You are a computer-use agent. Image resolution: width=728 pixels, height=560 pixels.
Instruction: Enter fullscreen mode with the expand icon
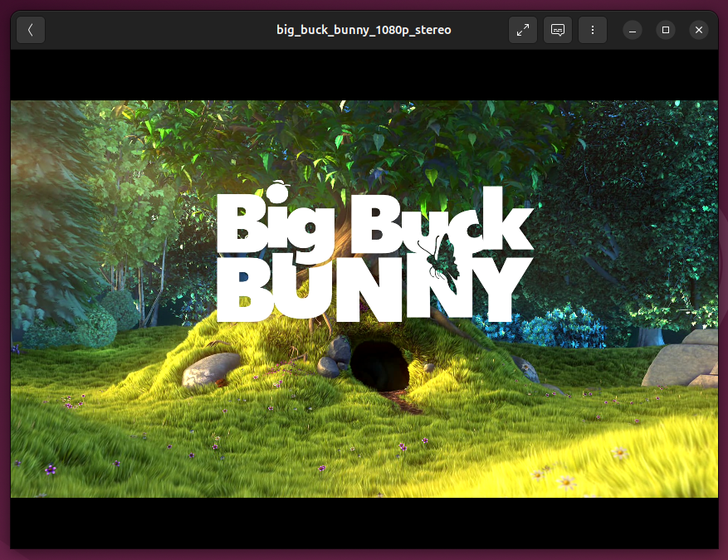tap(523, 30)
